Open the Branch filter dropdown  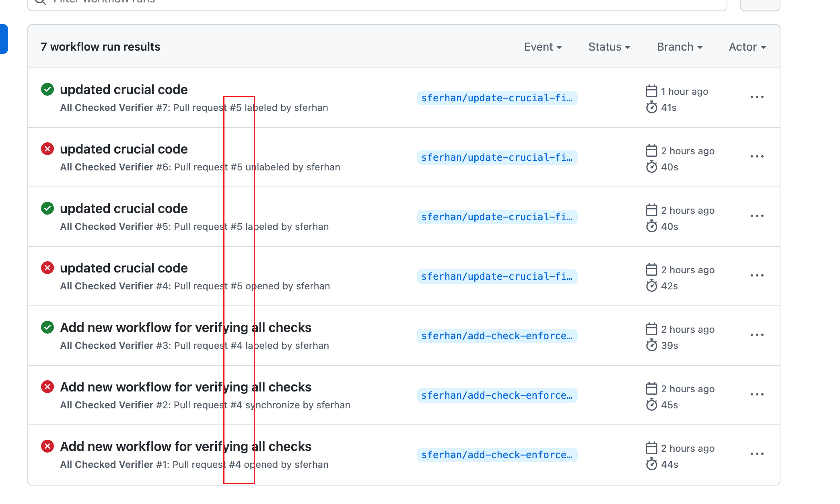pos(679,47)
